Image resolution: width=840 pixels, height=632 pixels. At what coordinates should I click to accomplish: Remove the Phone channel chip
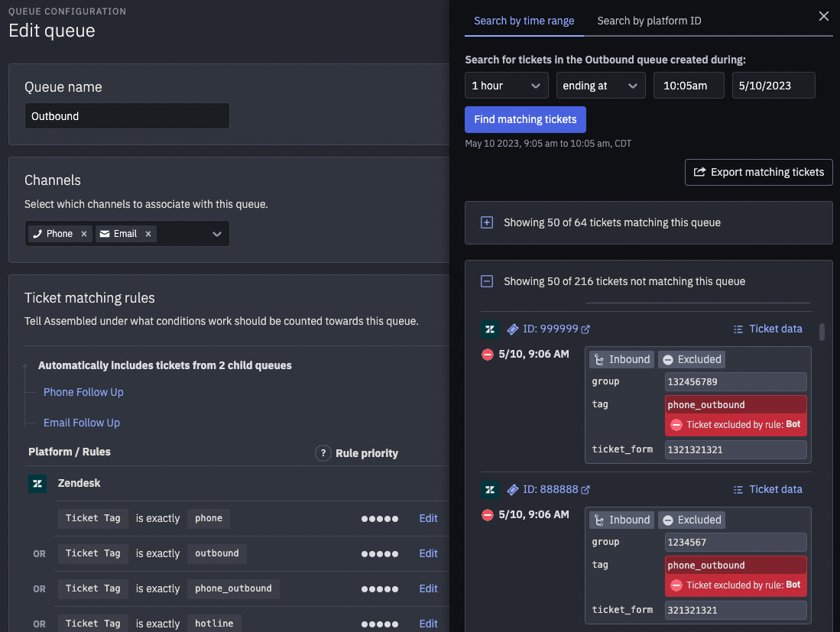pyautogui.click(x=84, y=234)
